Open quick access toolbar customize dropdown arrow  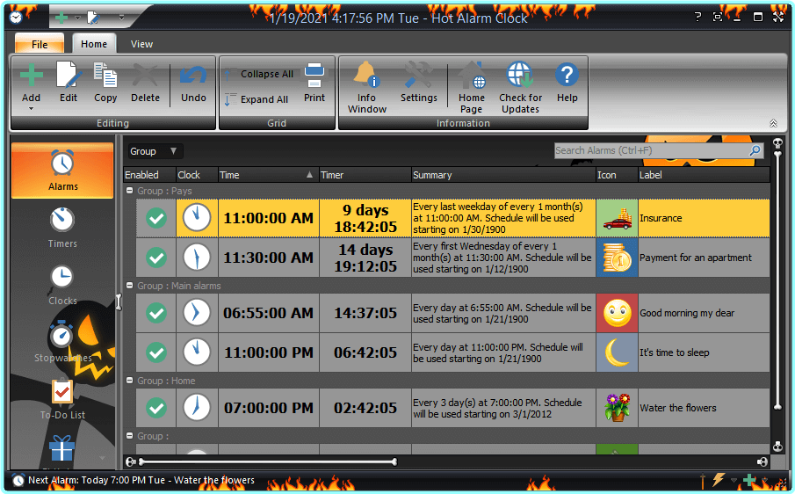tap(122, 18)
